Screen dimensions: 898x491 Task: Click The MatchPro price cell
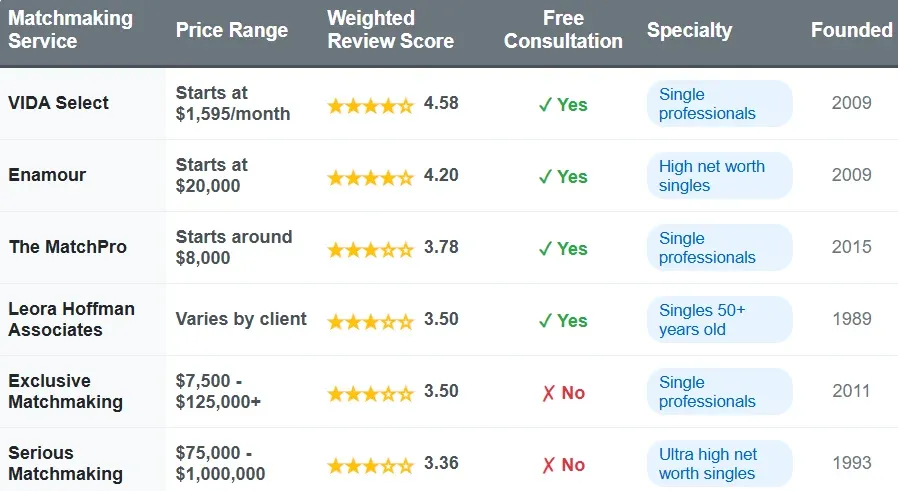(234, 247)
